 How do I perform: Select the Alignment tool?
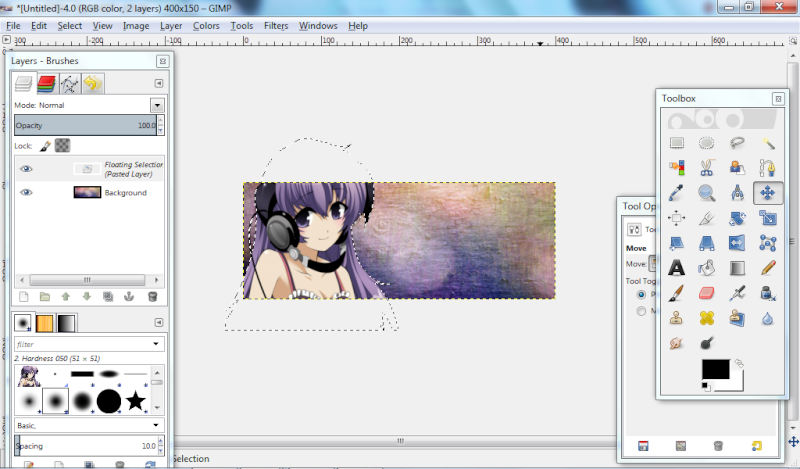tap(677, 218)
